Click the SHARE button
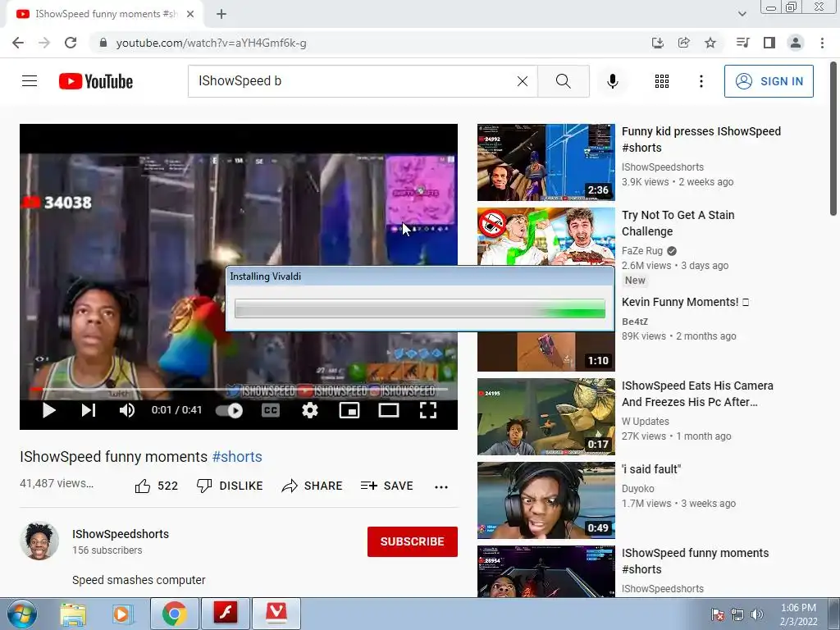The width and height of the screenshot is (840, 630). 312,486
